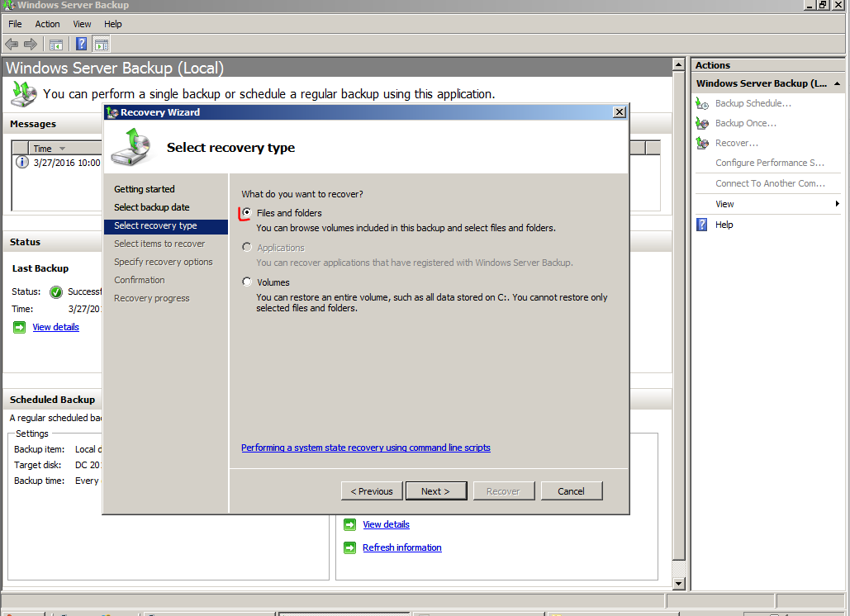Image resolution: width=850 pixels, height=616 pixels.
Task: Click the Recovery progress wizard step
Action: (x=152, y=298)
